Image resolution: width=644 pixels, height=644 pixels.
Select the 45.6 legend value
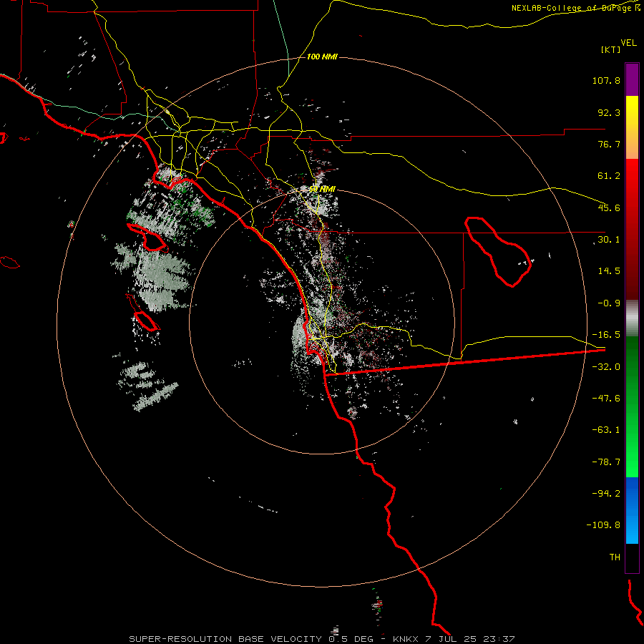click(609, 208)
